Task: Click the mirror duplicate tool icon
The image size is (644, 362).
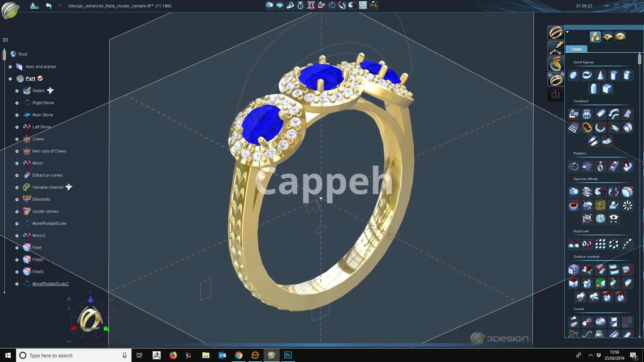Action: point(587,244)
